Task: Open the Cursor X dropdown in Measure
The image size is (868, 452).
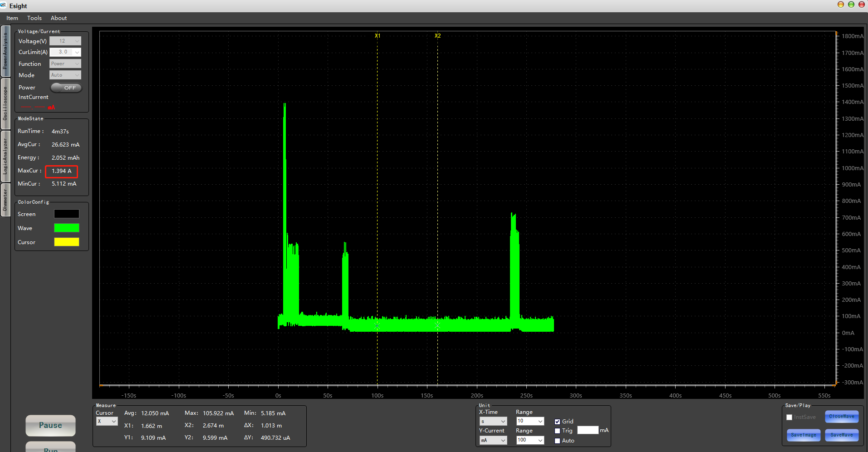Action: pyautogui.click(x=107, y=422)
